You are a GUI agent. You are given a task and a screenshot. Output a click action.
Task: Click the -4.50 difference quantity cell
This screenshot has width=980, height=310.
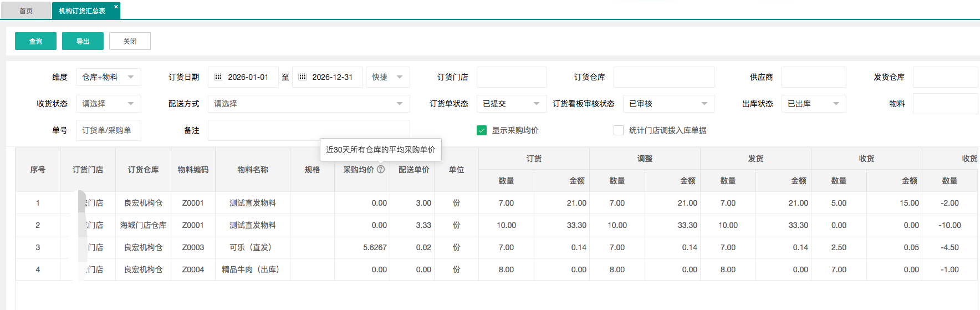coord(950,247)
